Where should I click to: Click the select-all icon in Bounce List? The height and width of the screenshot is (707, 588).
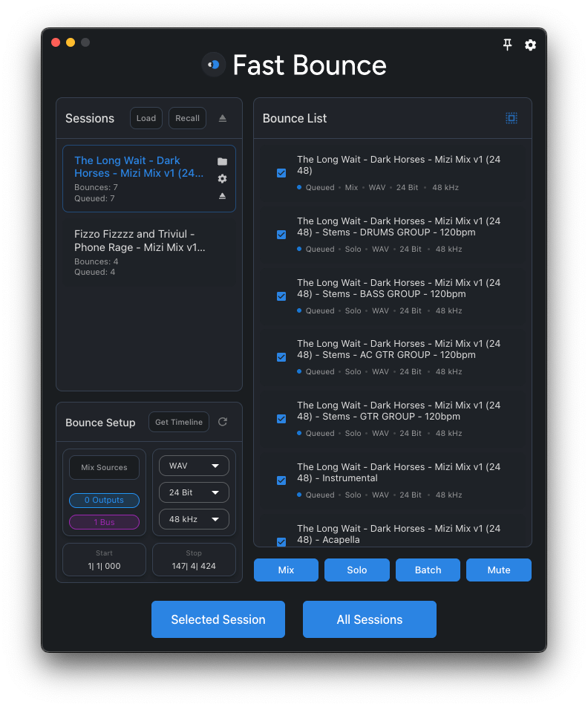(x=512, y=118)
